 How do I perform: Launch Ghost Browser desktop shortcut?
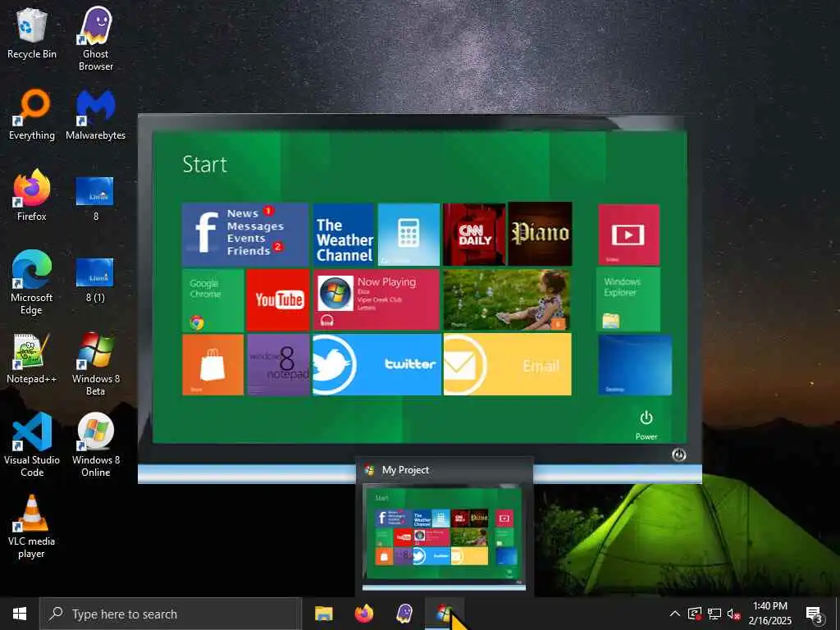point(95,39)
